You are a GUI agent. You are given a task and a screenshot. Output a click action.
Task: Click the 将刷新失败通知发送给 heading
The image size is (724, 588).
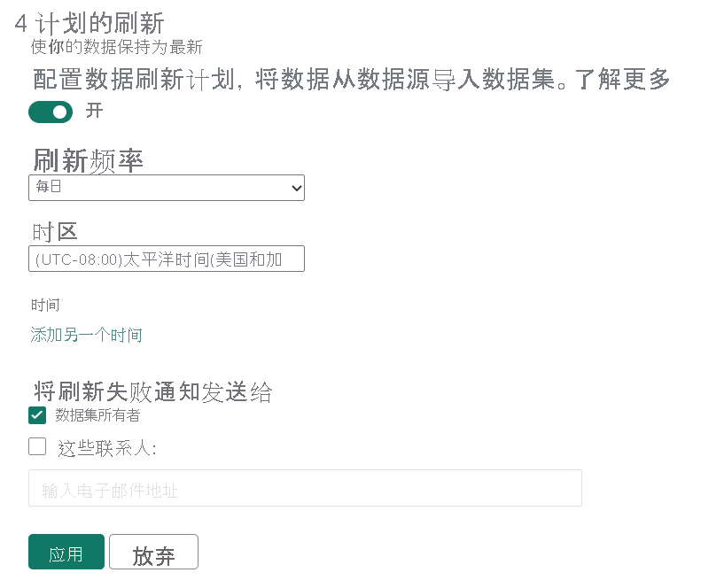pyautogui.click(x=152, y=391)
